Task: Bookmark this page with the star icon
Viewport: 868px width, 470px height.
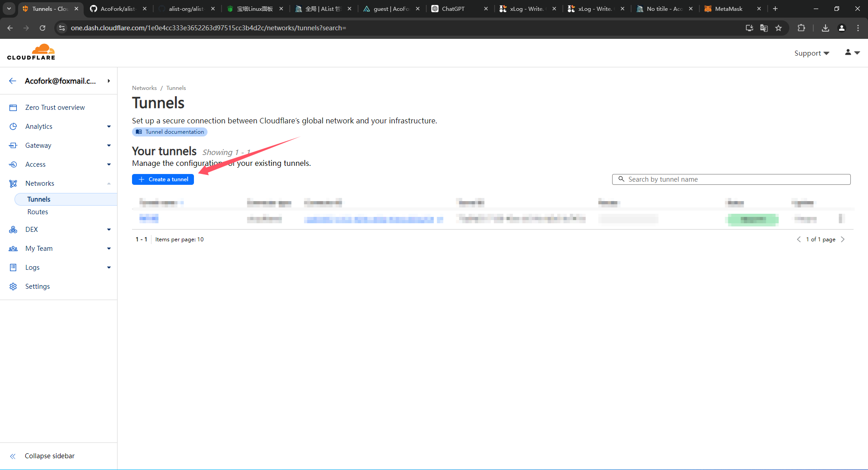Action: point(778,28)
